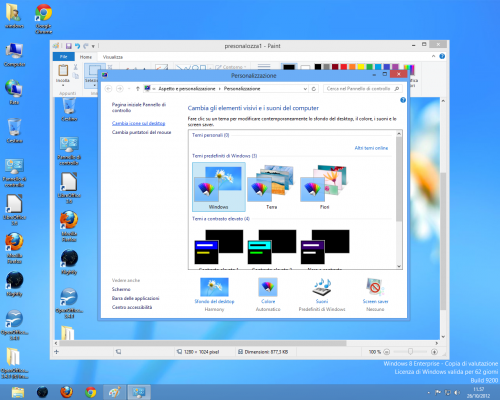The height and width of the screenshot is (400, 500).
Task: Expand the Incolla paste options arrow
Action: [x=63, y=85]
